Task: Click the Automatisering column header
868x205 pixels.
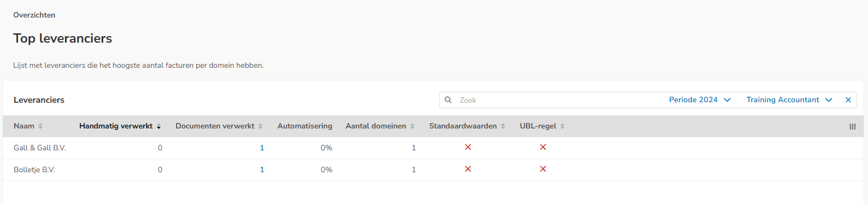Action: (x=304, y=126)
